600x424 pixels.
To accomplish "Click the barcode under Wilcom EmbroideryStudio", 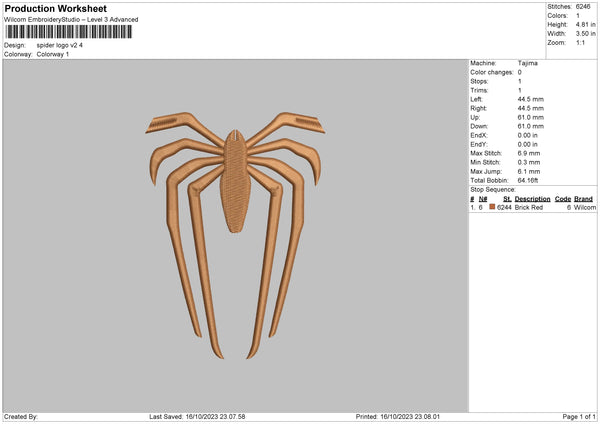I will point(69,32).
